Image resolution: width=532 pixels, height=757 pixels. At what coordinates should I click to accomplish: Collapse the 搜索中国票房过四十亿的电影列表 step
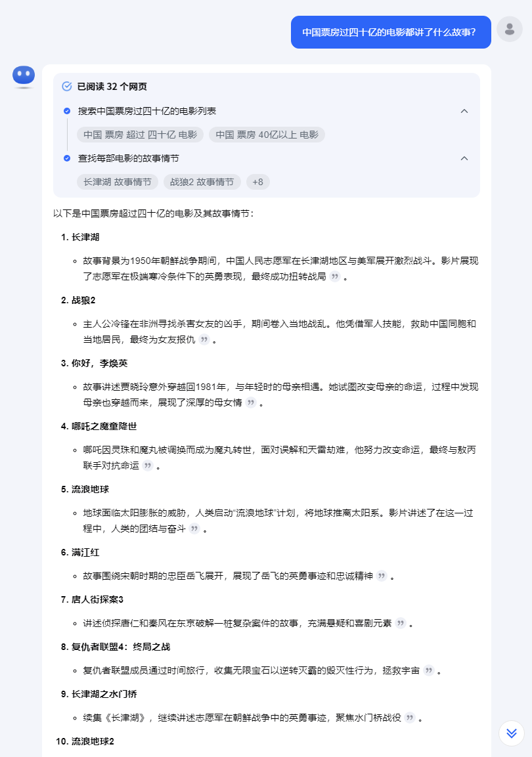click(464, 111)
